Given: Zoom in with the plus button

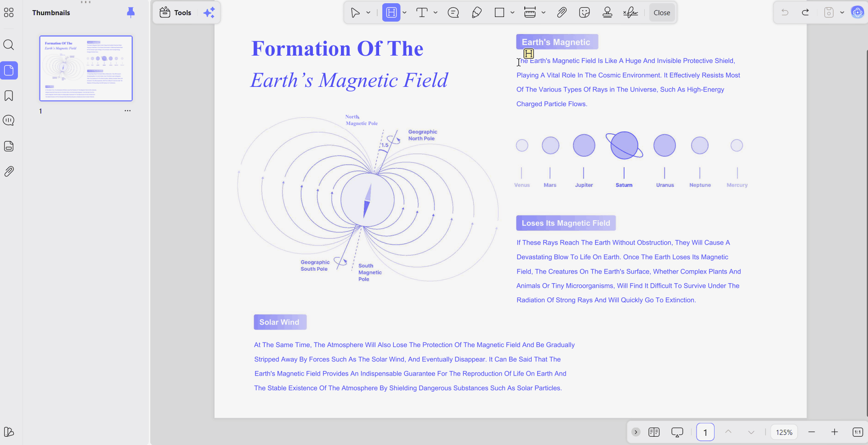Looking at the screenshot, I should pos(834,432).
